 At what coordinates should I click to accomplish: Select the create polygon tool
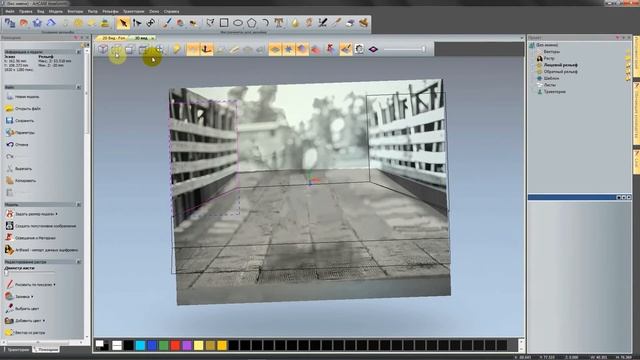(252, 23)
